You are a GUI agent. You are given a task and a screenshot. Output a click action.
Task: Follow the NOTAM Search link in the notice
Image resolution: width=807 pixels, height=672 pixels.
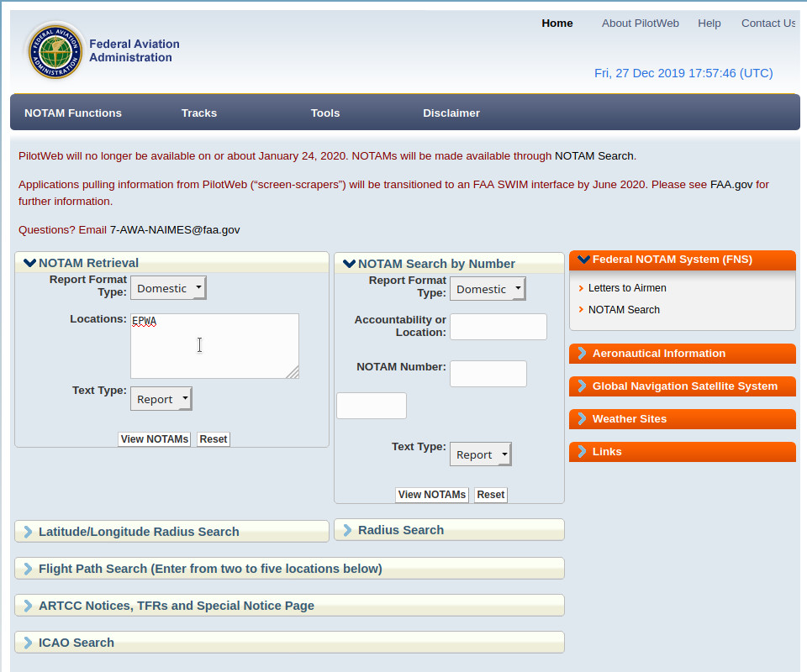coord(594,155)
